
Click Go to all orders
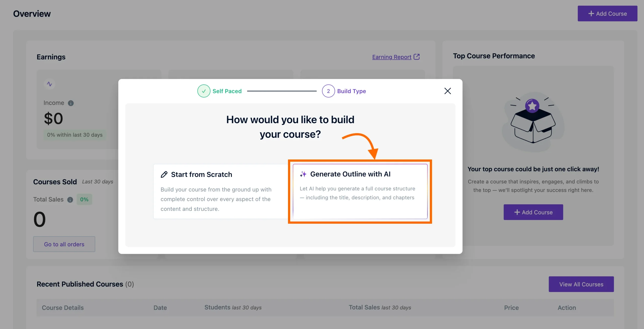(64, 244)
